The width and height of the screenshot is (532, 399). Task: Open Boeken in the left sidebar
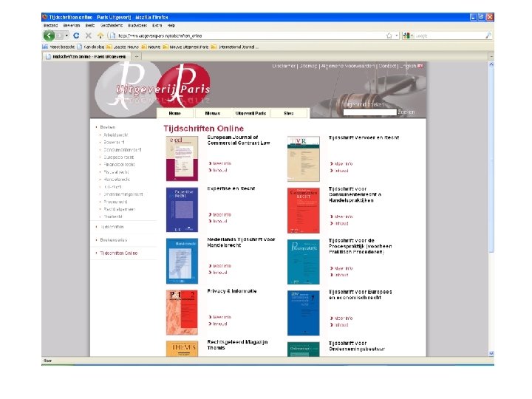pyautogui.click(x=108, y=127)
